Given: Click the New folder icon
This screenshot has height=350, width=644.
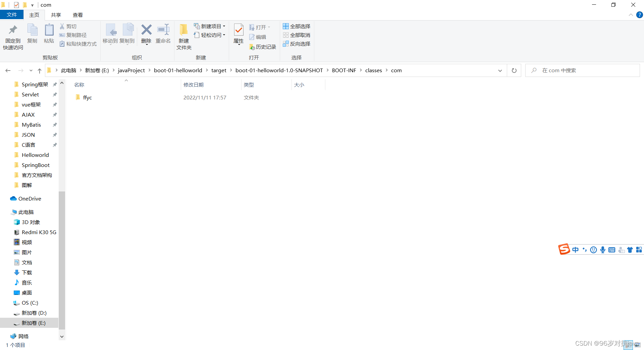Looking at the screenshot, I should pyautogui.click(x=184, y=30).
